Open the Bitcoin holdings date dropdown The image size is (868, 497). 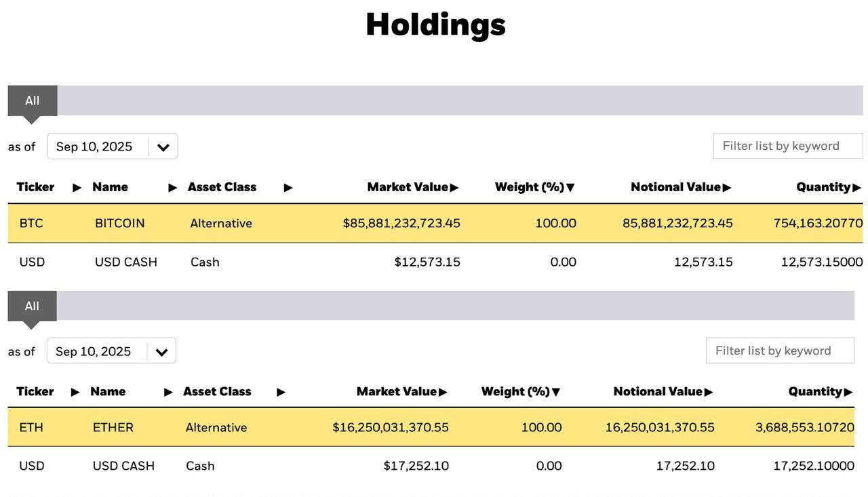(113, 146)
